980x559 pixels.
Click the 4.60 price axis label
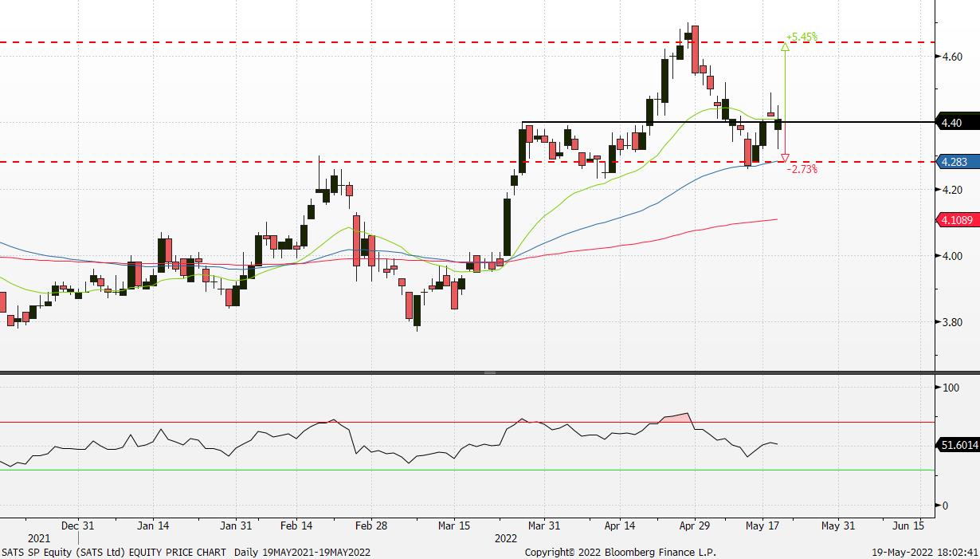tap(951, 57)
